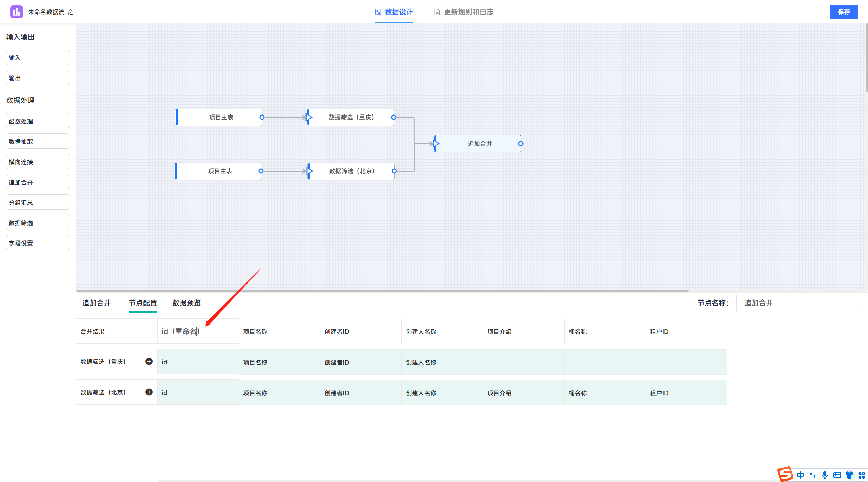Click 创建者ID header in 合并结果 row
The height and width of the screenshot is (482, 868).
361,332
